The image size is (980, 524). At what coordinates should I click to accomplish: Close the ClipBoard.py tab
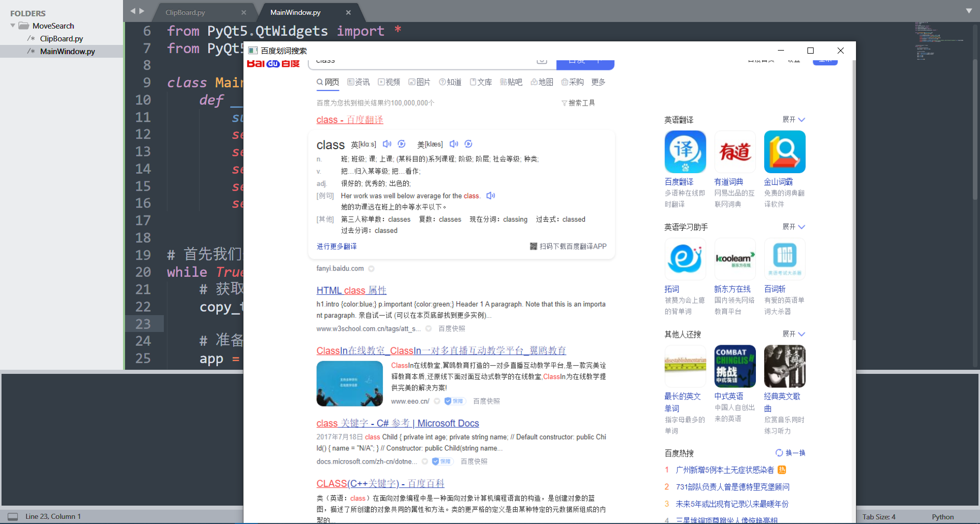coord(243,12)
